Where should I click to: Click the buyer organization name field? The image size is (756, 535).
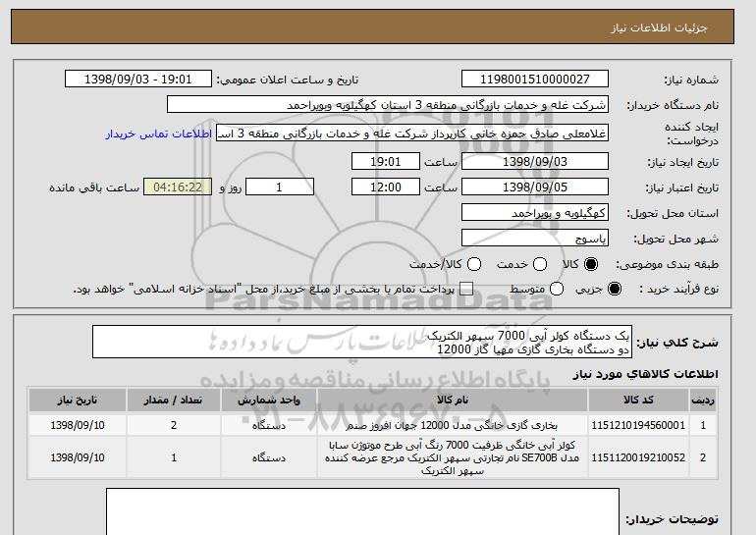coord(388,105)
